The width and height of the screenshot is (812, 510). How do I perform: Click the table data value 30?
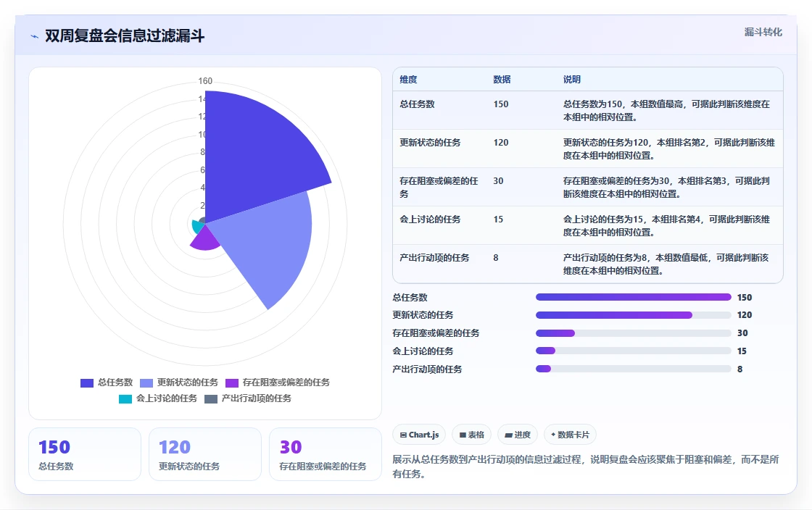point(498,181)
